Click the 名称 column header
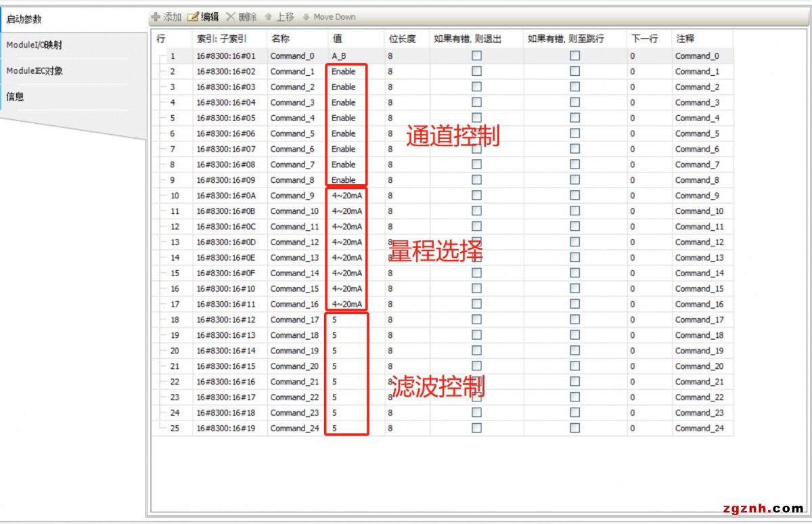812x524 pixels. 279,39
